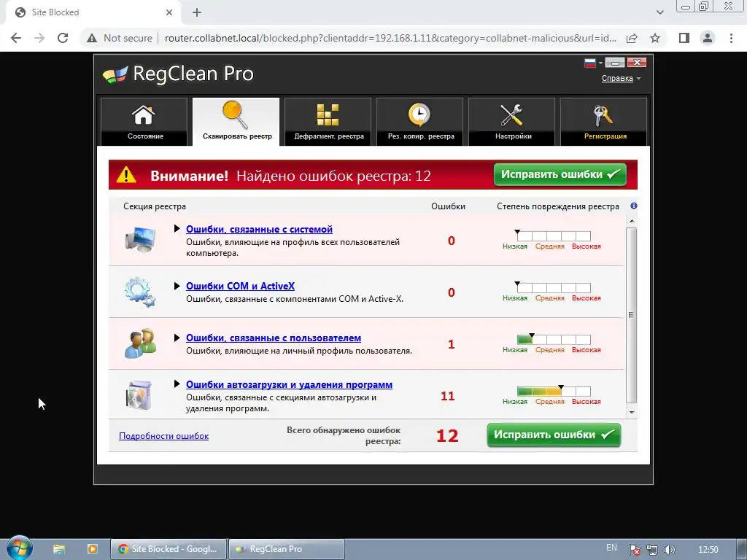
Task: Click blue info icon beside Степень повреждения
Action: click(x=634, y=206)
